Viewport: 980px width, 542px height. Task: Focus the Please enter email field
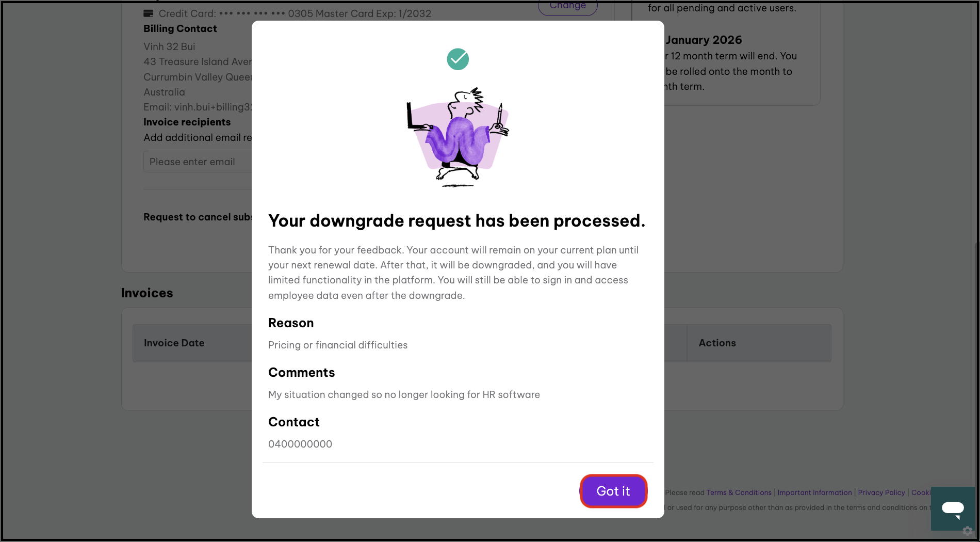point(198,162)
